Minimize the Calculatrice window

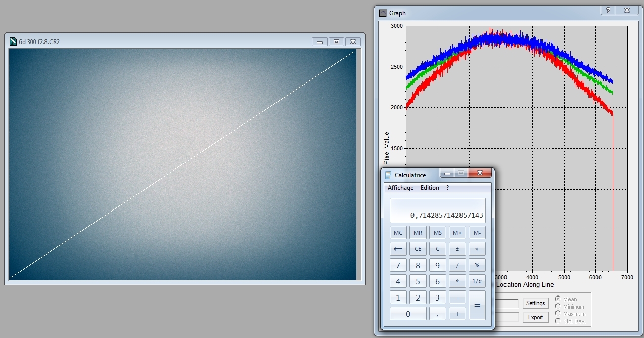(447, 173)
